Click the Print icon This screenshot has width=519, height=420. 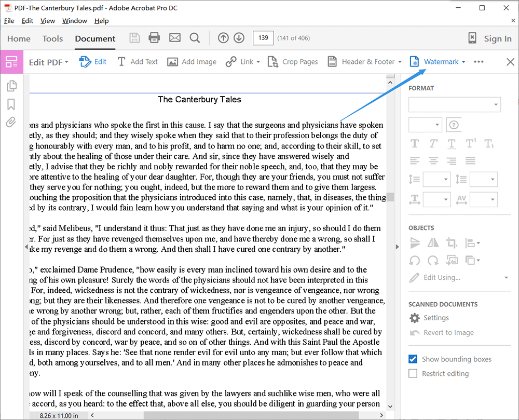point(154,38)
